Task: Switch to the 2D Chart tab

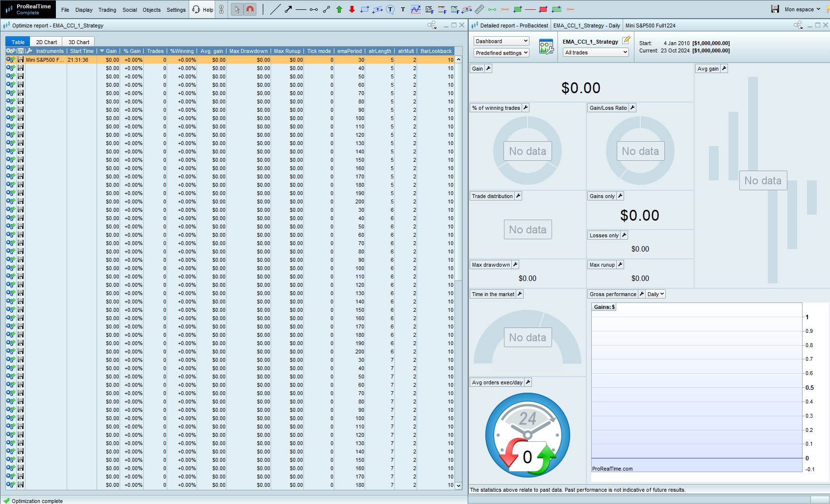Action: tap(47, 42)
